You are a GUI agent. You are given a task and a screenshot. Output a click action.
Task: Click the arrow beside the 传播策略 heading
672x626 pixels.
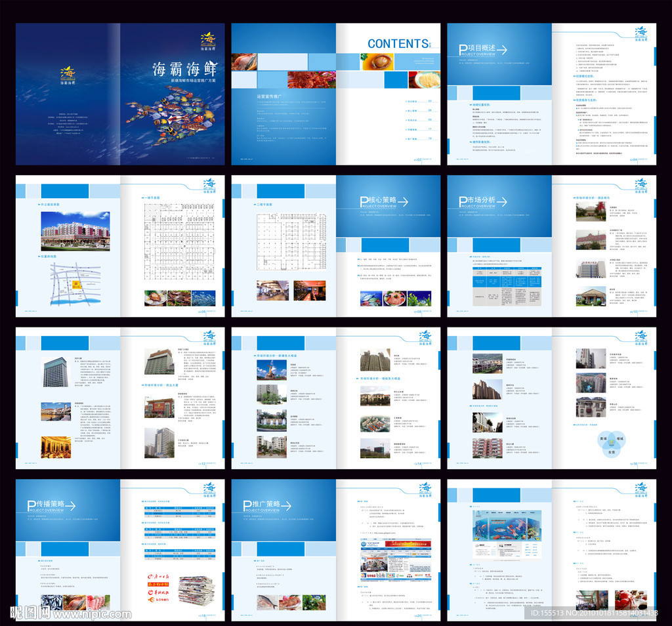(70, 506)
